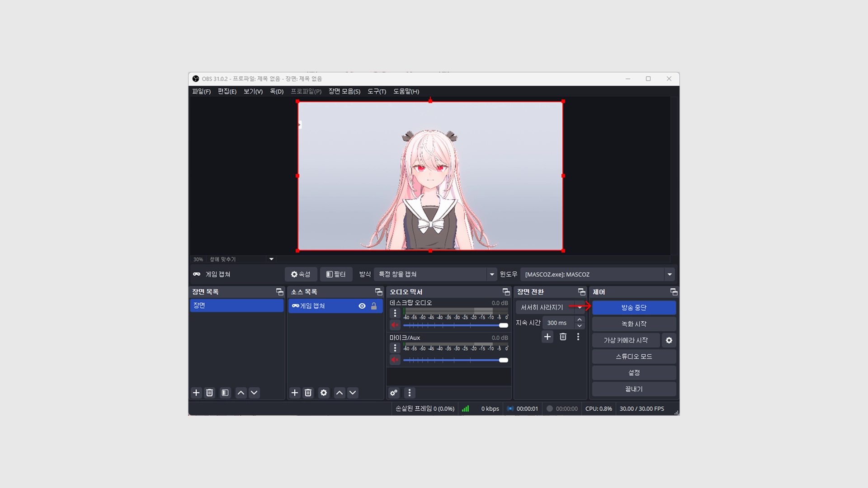This screenshot has height=488, width=868.
Task: Open 데스크탑 오디오 three-dot options
Action: [395, 313]
